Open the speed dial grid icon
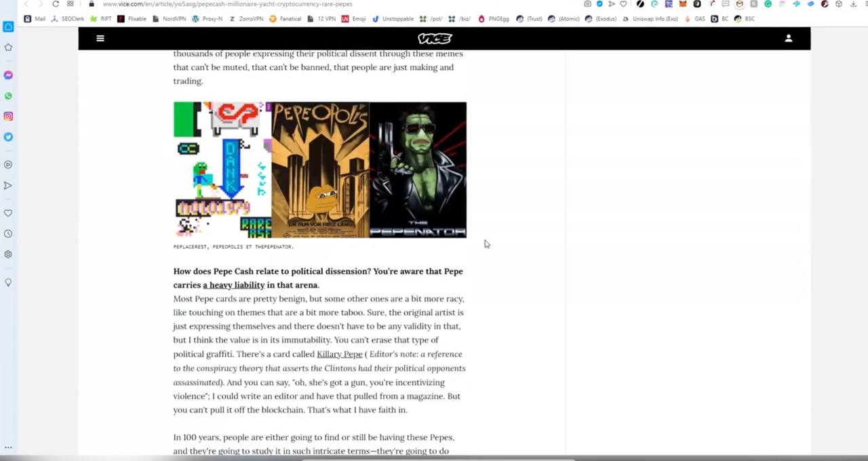Image resolution: width=868 pixels, height=461 pixels. tap(70, 4)
